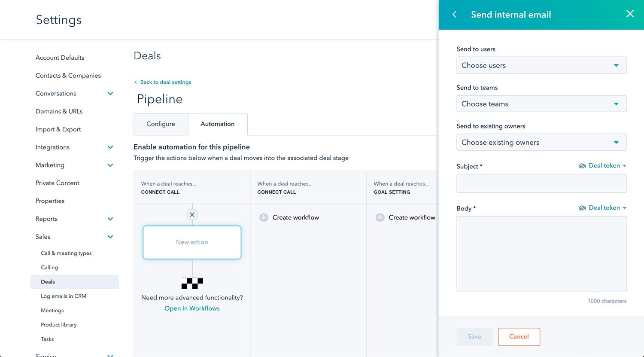The height and width of the screenshot is (357, 644).
Task: Open Tasks under Sales
Action: click(47, 339)
